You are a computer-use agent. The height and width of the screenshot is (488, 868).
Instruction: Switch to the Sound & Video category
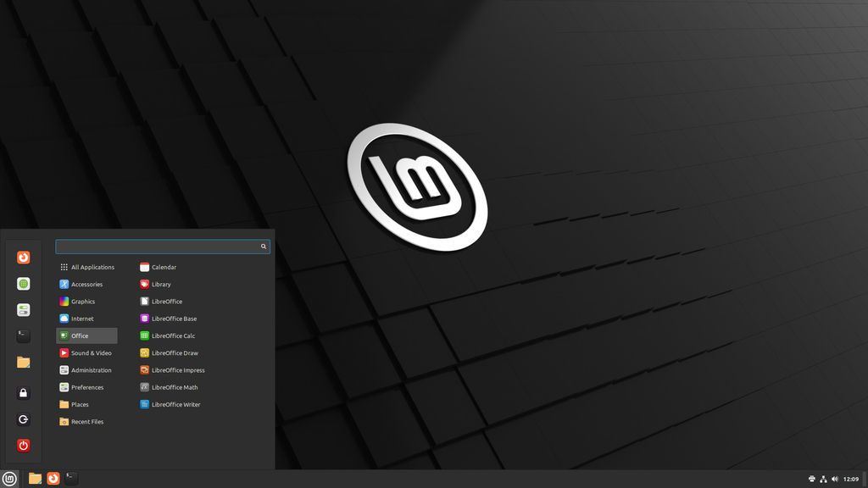87,352
